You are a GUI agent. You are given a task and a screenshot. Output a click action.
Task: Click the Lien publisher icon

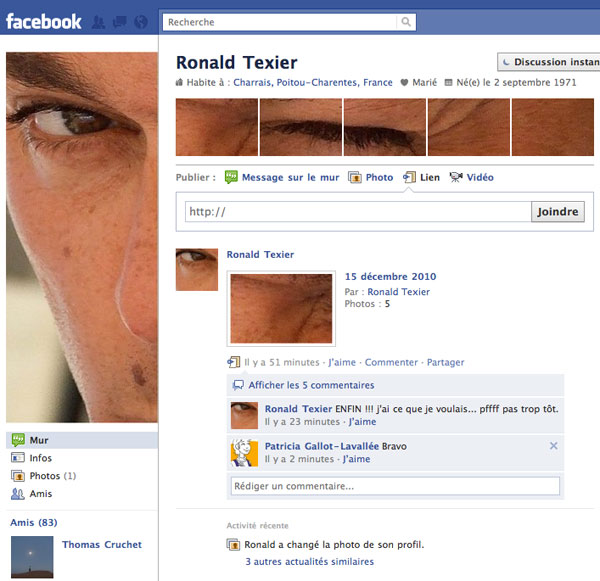409,177
